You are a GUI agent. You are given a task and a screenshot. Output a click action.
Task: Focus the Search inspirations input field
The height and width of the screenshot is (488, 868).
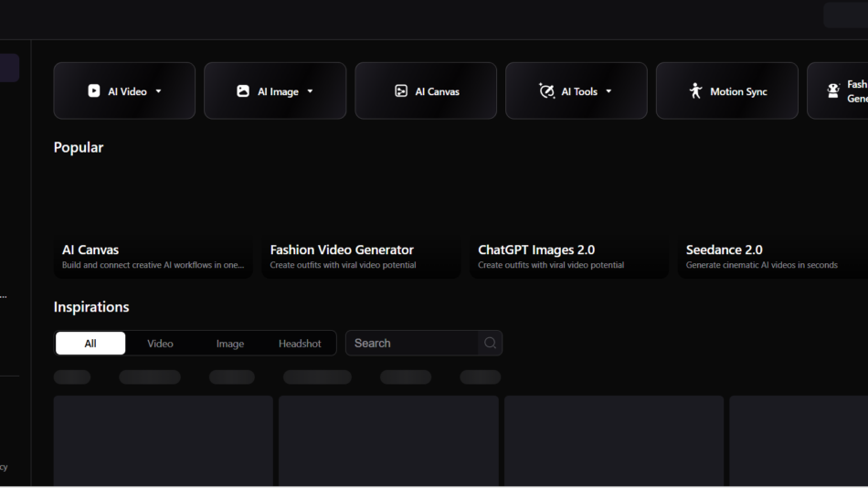412,343
